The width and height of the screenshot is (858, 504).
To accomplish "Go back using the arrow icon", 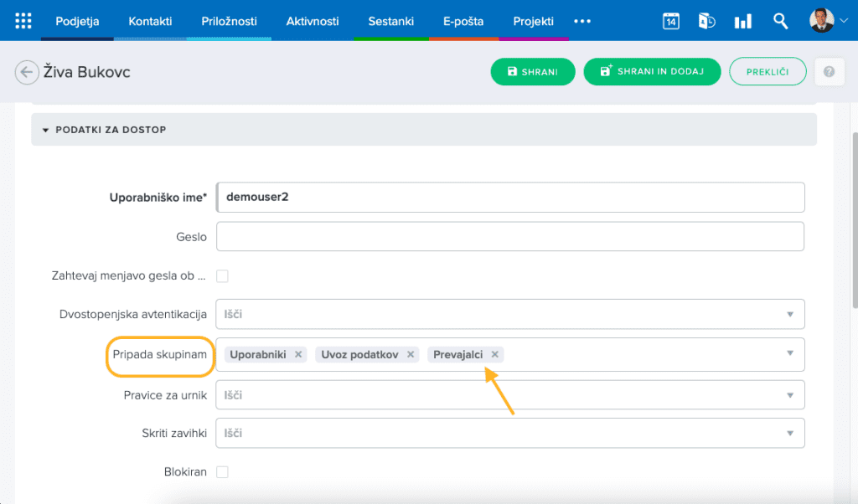I will point(27,72).
